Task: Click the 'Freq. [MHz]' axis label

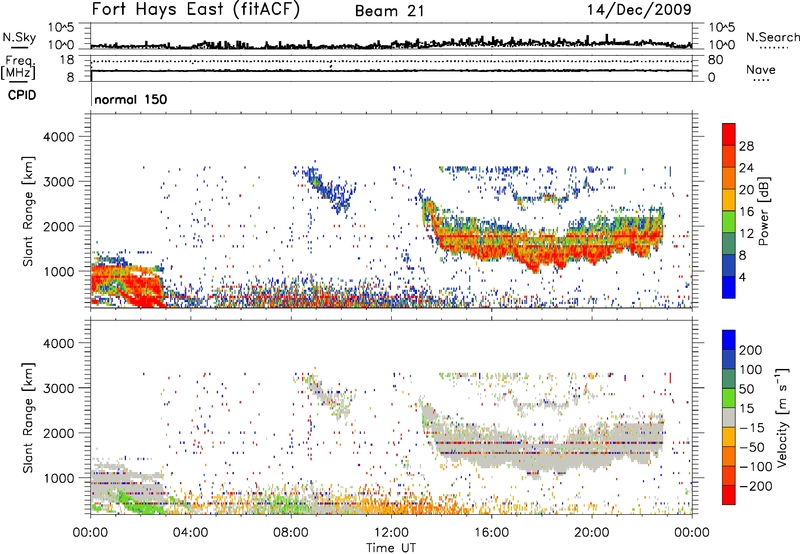Action: coord(19,68)
